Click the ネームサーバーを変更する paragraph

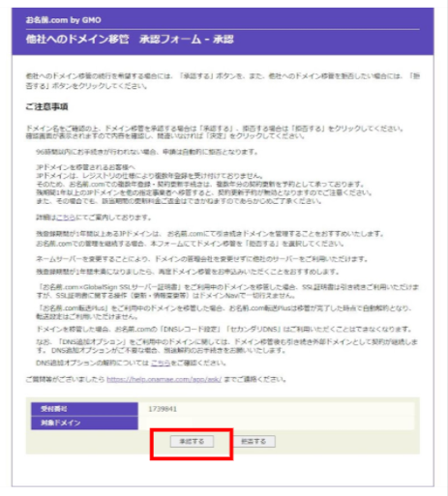coord(202,259)
